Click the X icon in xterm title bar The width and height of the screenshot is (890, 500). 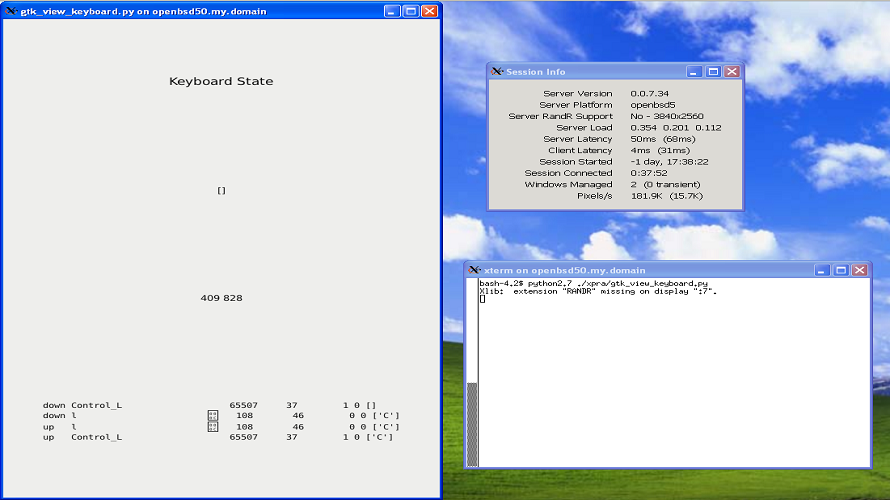[474, 270]
